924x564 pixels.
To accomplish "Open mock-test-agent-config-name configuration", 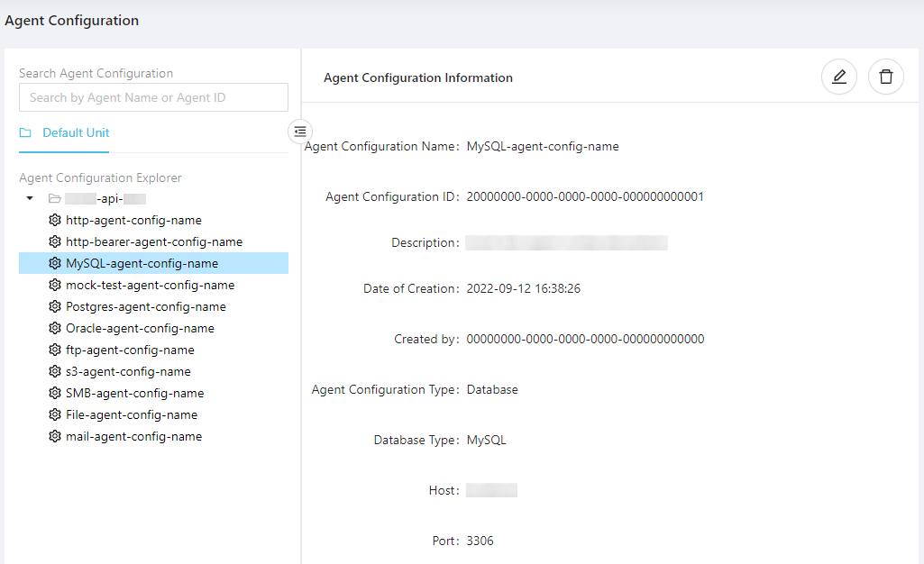I will click(x=150, y=285).
